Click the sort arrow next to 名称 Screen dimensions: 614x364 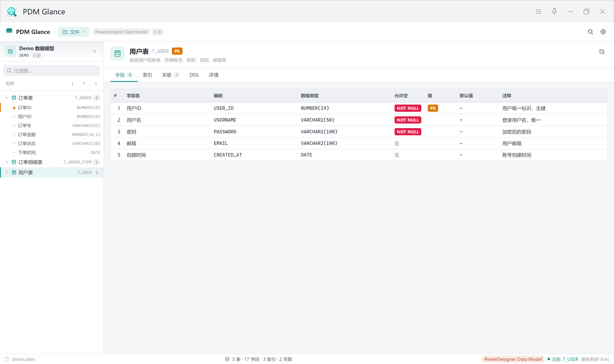[x=72, y=83]
